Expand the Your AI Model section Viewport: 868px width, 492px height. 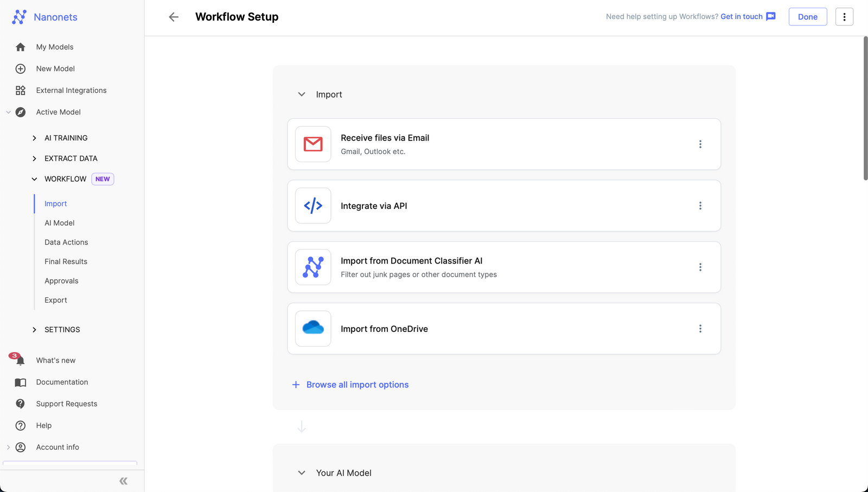(302, 472)
